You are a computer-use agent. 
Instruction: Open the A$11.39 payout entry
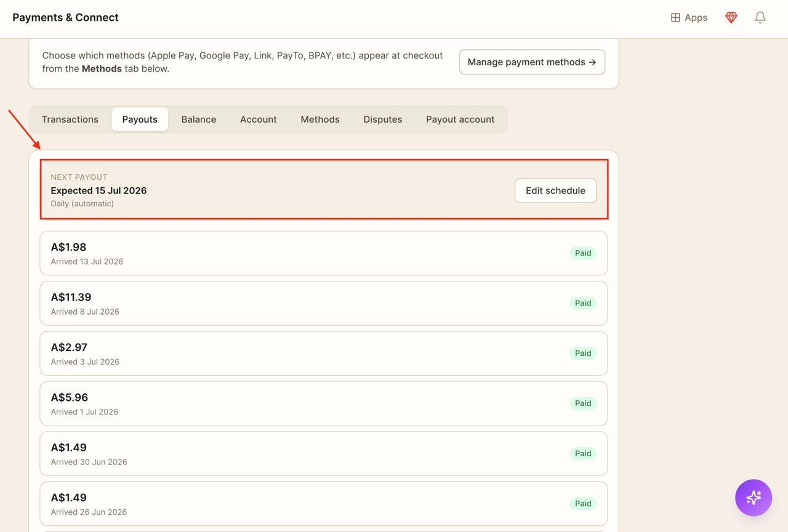[x=324, y=303]
